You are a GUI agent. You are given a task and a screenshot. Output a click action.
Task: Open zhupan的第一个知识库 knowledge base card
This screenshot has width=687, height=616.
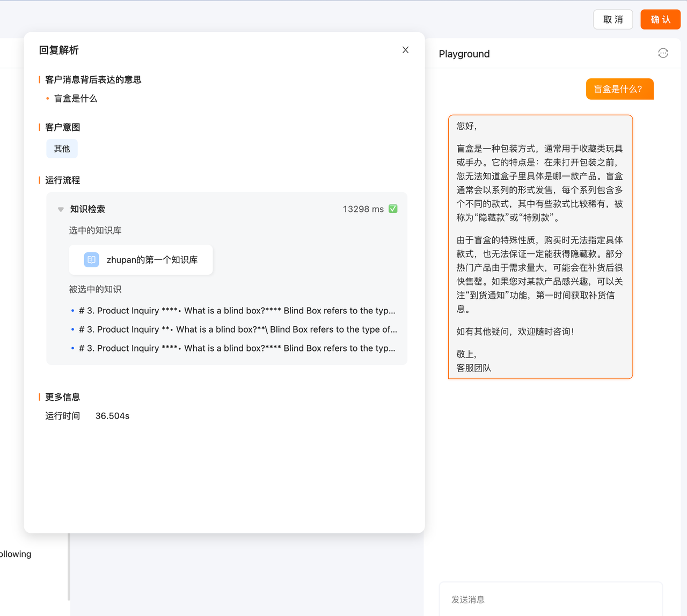click(141, 260)
